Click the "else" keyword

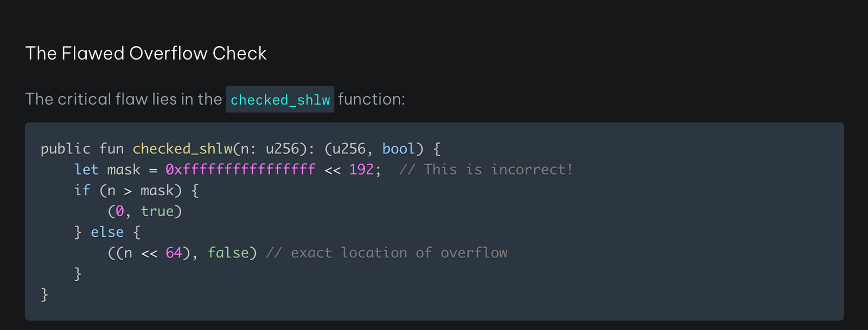coord(107,232)
